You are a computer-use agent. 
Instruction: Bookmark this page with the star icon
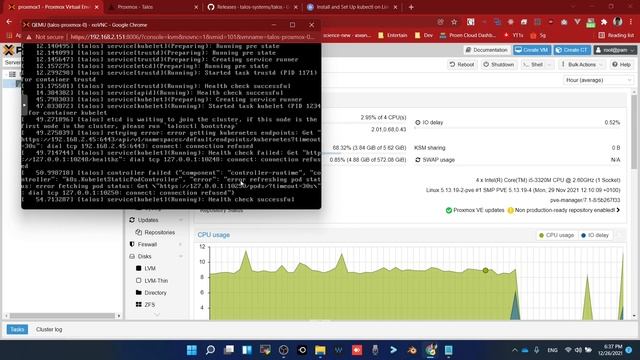454,22
